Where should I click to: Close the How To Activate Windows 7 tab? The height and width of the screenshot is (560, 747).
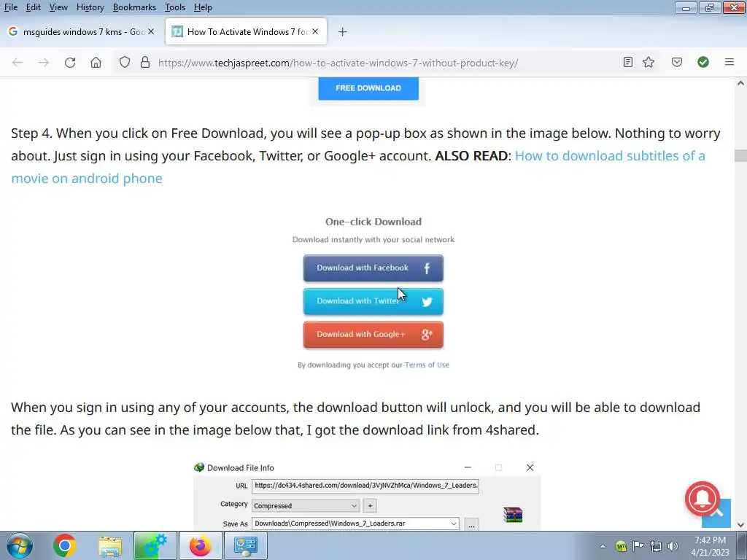(x=315, y=31)
